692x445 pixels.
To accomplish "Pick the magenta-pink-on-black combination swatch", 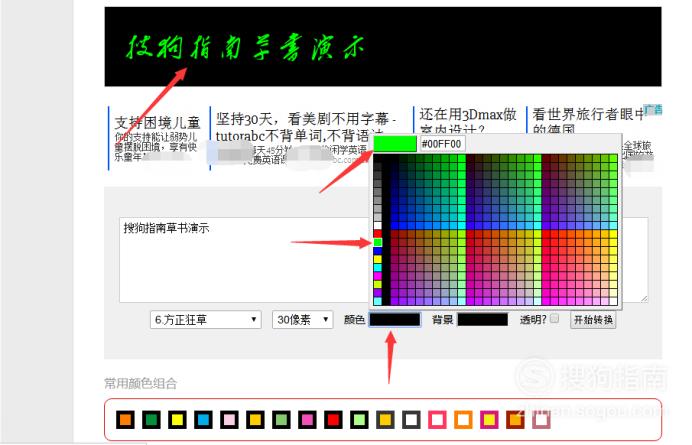I will (307, 419).
